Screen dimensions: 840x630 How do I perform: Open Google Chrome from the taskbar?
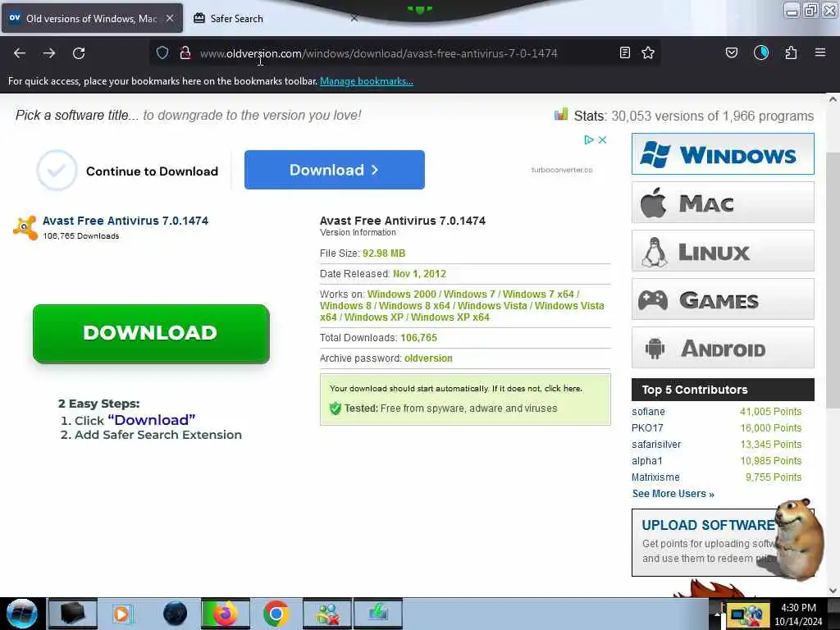tap(276, 614)
